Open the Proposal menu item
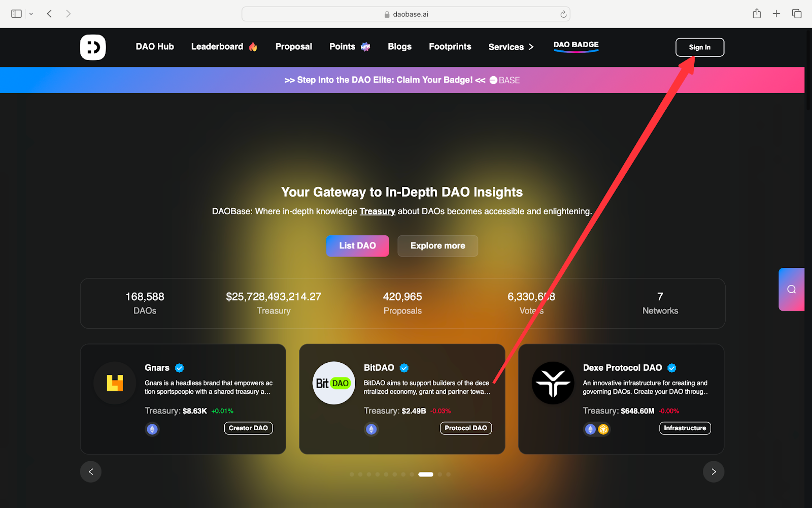This screenshot has height=508, width=812. click(x=294, y=47)
